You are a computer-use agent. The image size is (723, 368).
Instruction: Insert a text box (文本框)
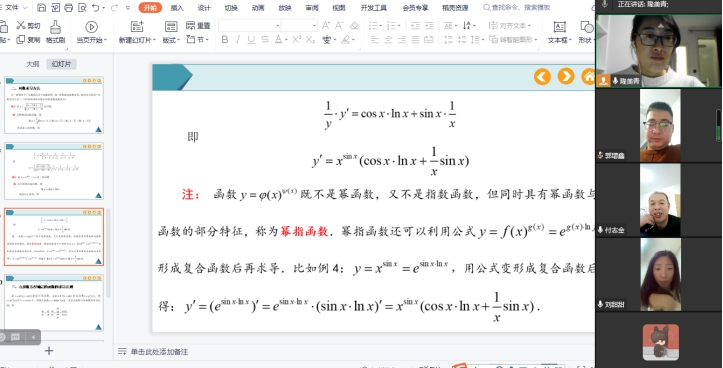(559, 32)
